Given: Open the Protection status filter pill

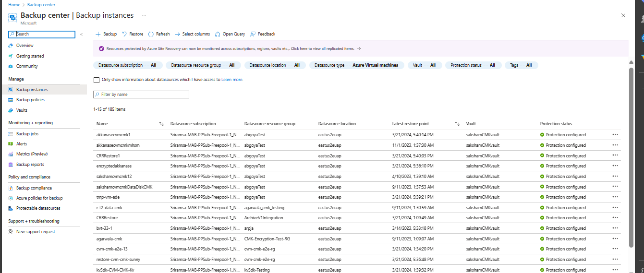Looking at the screenshot, I should (473, 65).
